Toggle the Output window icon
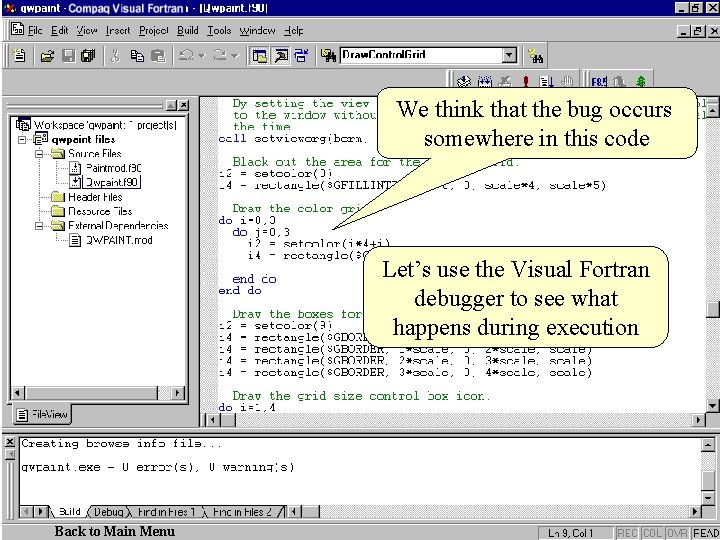This screenshot has height=540, width=720. coord(281,56)
